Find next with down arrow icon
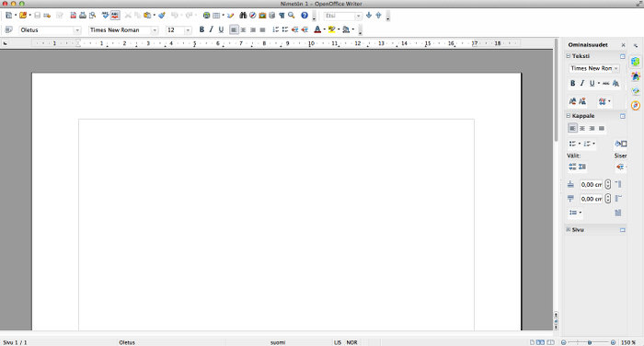 pyautogui.click(x=368, y=16)
